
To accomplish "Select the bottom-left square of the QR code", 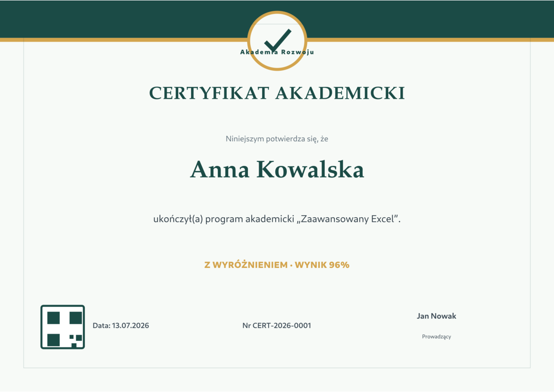I will (x=54, y=340).
